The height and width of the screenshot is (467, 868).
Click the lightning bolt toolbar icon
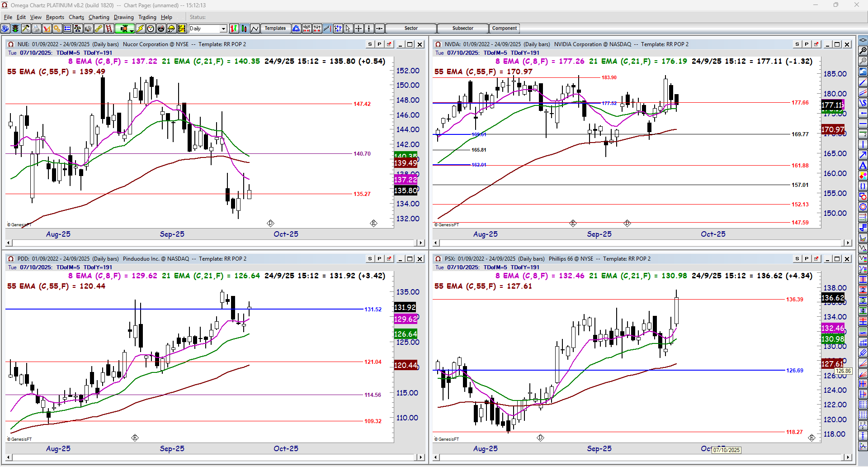pos(140,29)
